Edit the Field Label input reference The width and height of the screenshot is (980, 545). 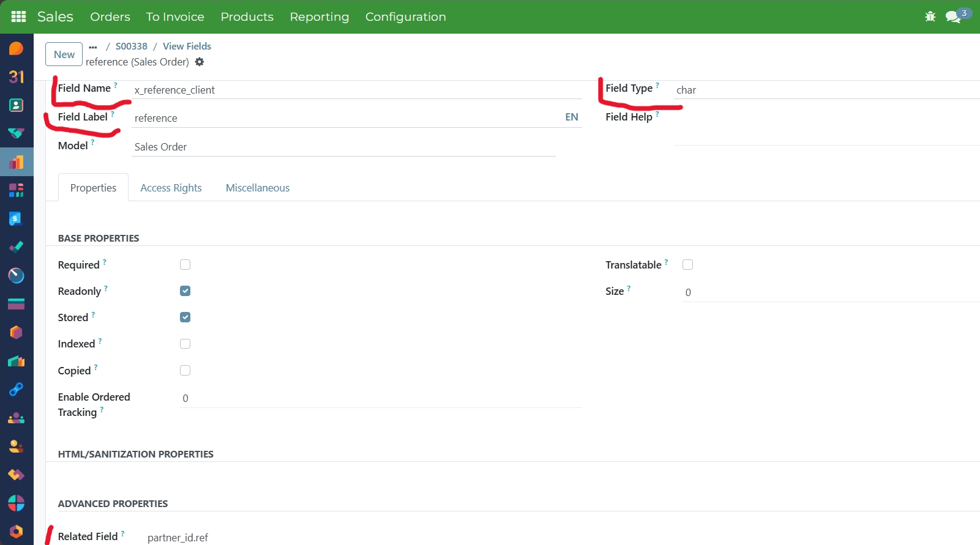point(347,118)
